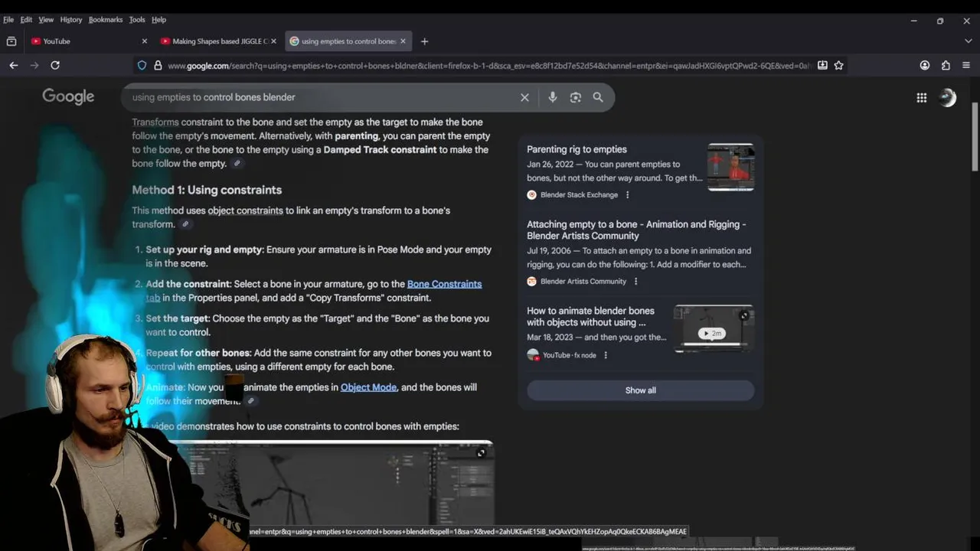Go back to previous page

[14, 66]
